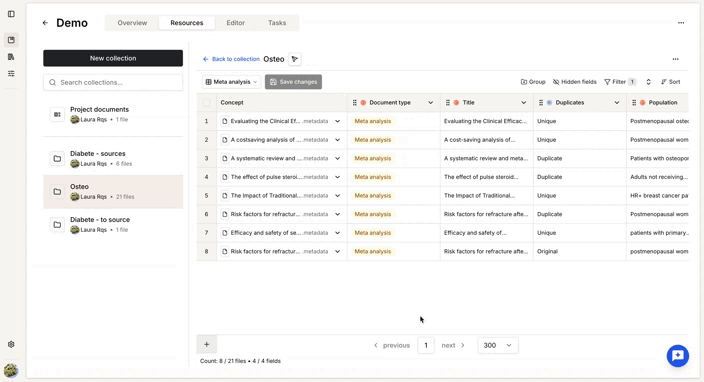The image size is (704, 382).
Task: Click the Duplicate cell in row 3
Action: 580,158
